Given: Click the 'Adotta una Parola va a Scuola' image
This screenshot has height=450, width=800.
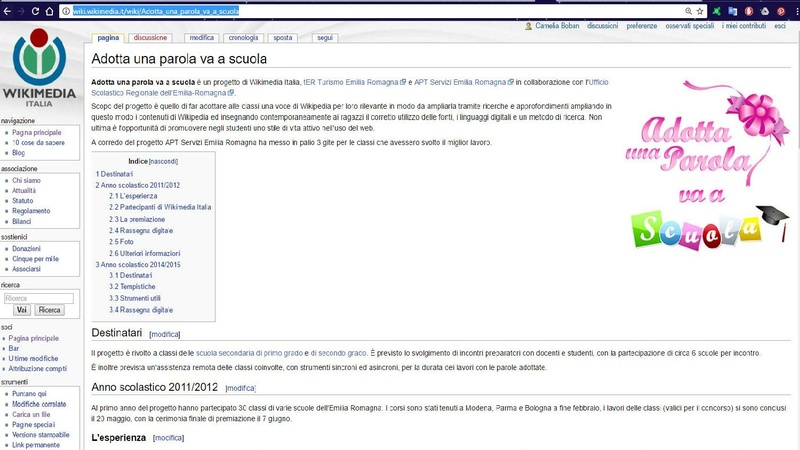Looking at the screenshot, I should click(x=707, y=166).
